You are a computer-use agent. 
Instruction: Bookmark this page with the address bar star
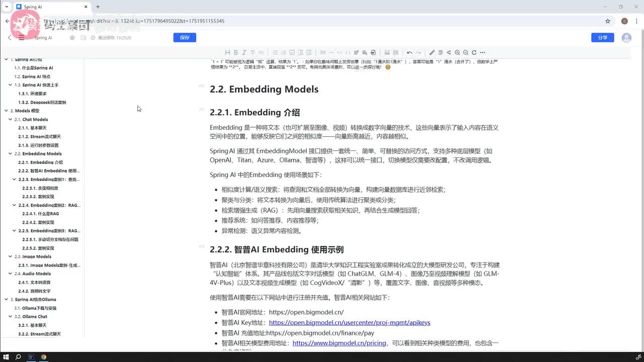pyautogui.click(x=608, y=21)
